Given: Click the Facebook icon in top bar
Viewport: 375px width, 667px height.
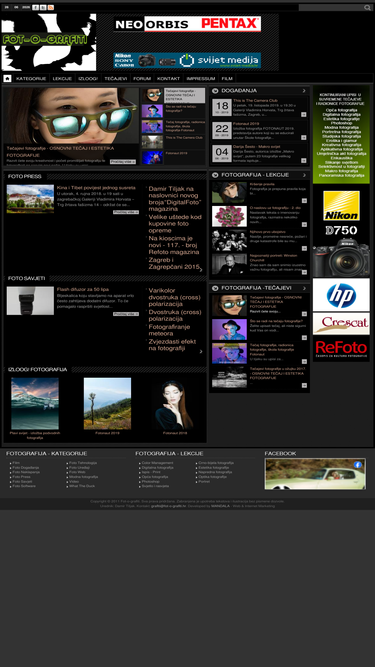Looking at the screenshot, I should [35, 8].
